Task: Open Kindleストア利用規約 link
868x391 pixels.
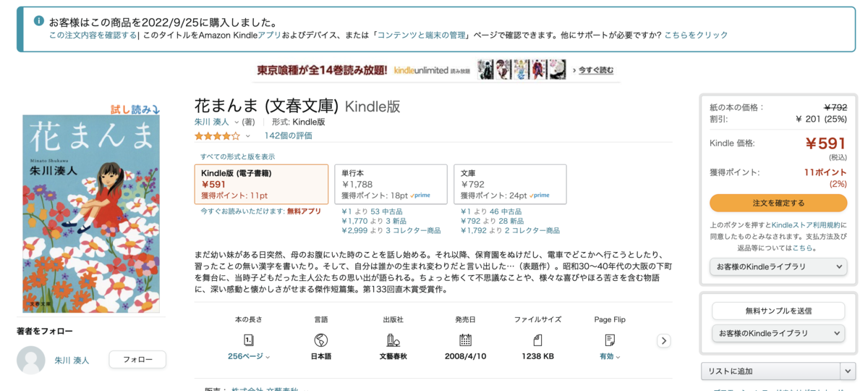Action: [807, 224]
